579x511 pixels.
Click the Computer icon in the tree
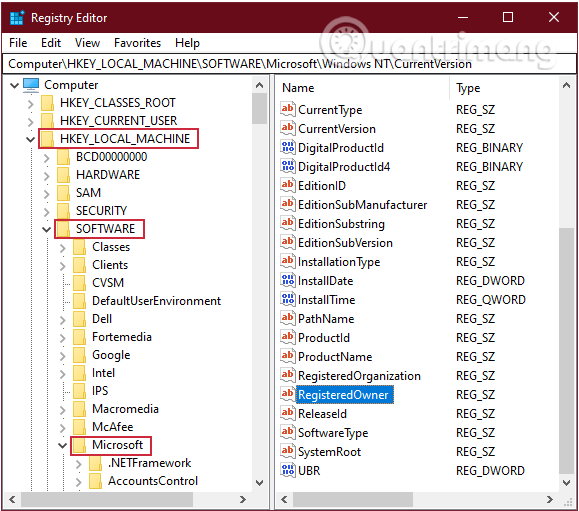pyautogui.click(x=31, y=85)
